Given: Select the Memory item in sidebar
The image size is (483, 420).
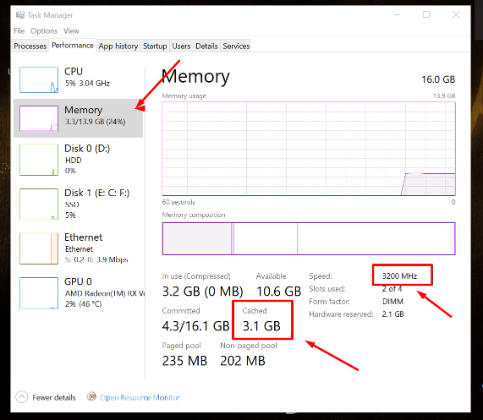Looking at the screenshot, I should tap(78, 118).
